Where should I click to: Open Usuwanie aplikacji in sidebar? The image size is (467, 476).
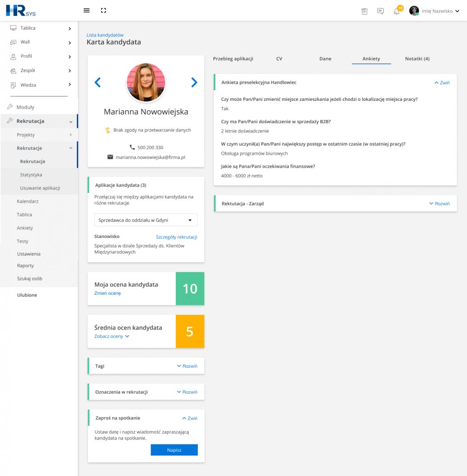40,188
